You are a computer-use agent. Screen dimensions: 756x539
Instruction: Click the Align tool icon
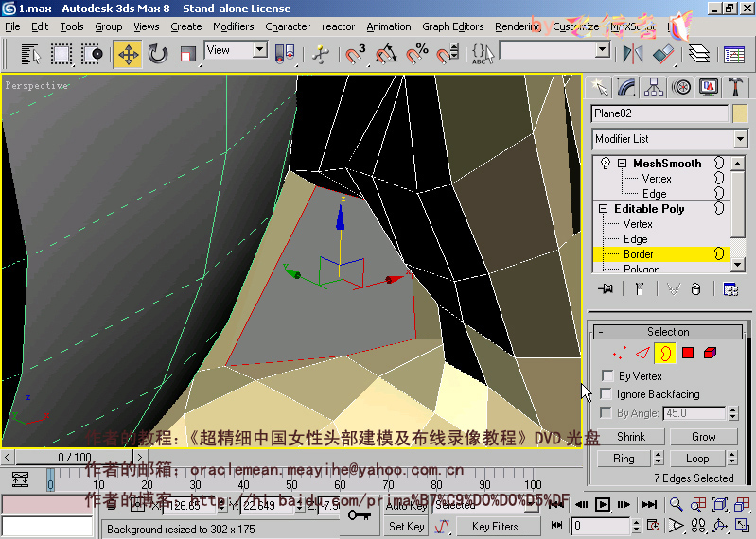click(663, 54)
